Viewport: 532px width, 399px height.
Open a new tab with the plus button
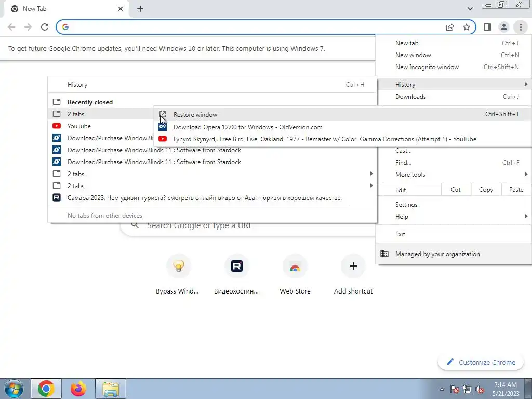coord(140,9)
